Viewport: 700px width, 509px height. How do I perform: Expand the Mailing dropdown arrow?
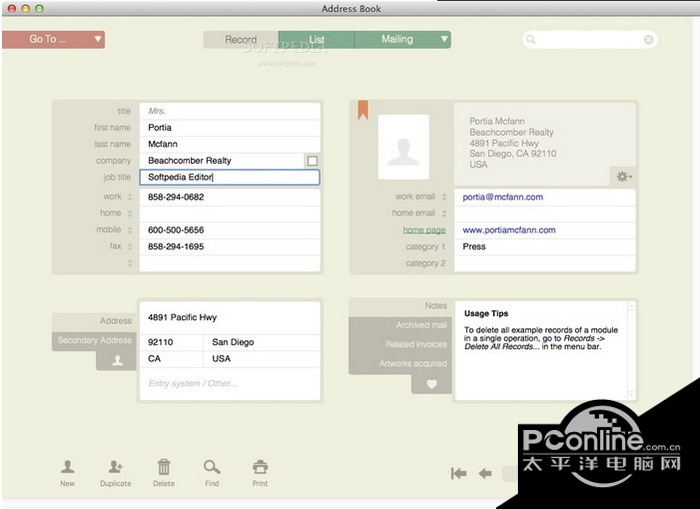[x=444, y=39]
